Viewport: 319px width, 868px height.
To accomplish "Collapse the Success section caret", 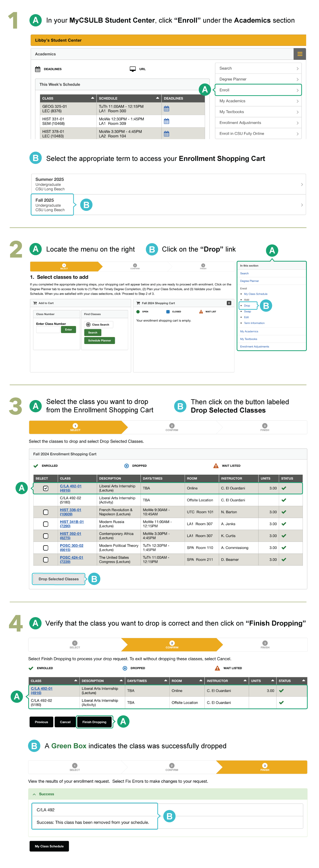I will [34, 794].
